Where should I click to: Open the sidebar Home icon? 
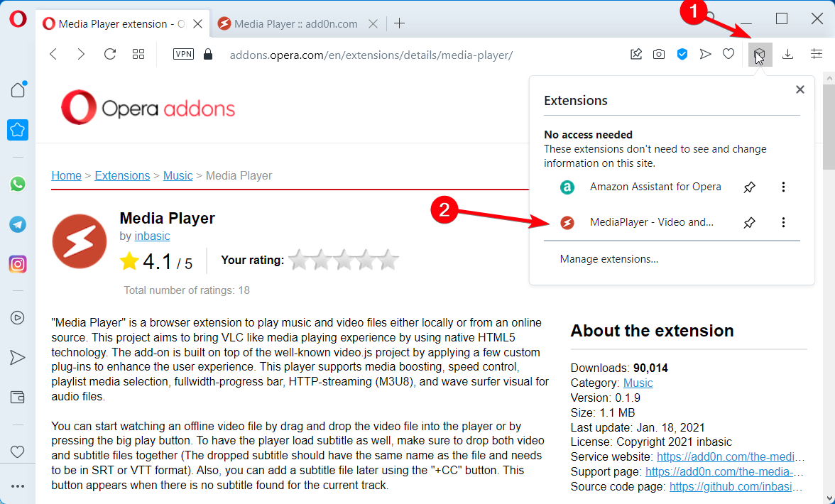[18, 89]
